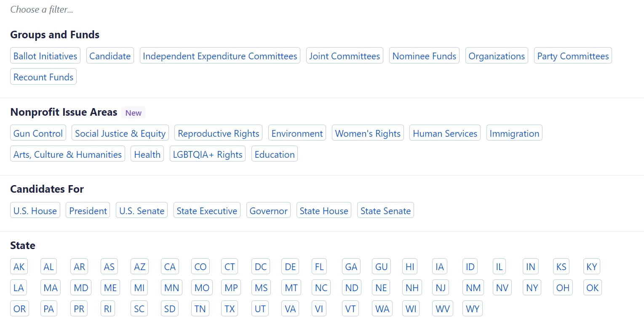Image resolution: width=644 pixels, height=321 pixels.
Task: Click the Choose a filter input
Action: (322, 9)
